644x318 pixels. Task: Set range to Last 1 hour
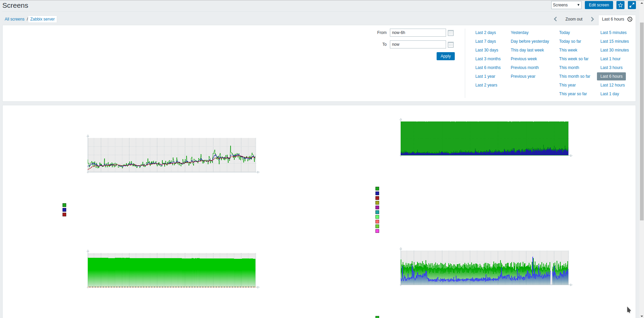pyautogui.click(x=610, y=59)
